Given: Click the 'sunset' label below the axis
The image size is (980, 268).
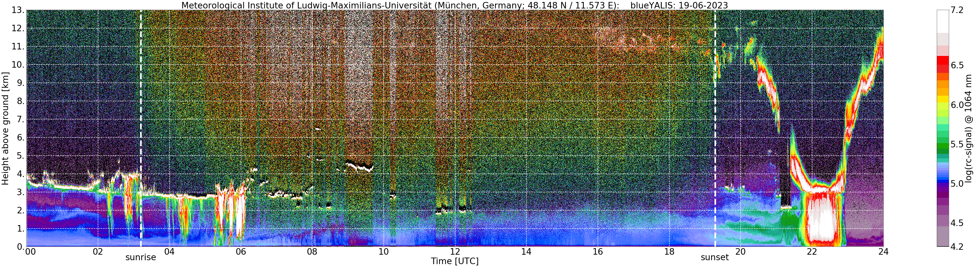Looking at the screenshot, I should pos(715,257).
